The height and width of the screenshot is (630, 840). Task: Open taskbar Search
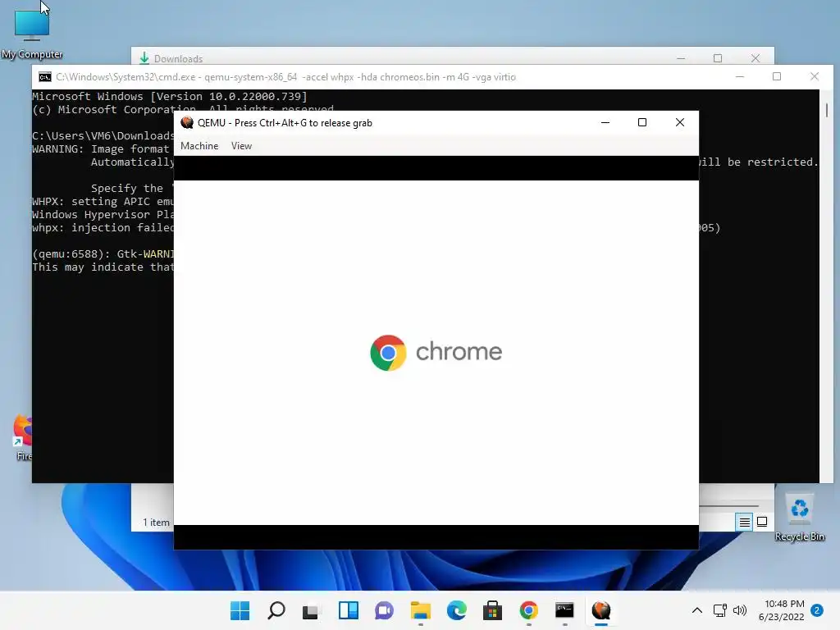click(276, 610)
